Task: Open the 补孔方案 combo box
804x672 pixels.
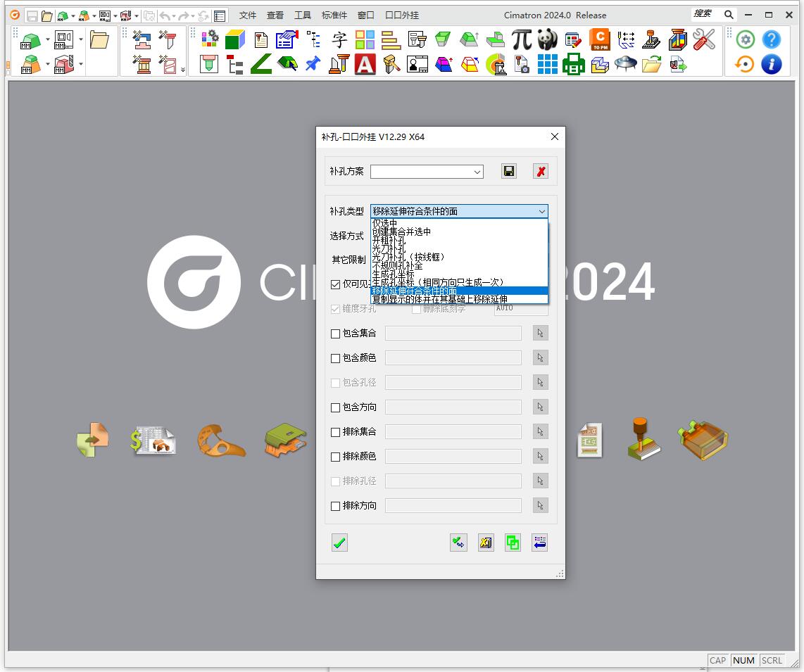Action: [427, 172]
